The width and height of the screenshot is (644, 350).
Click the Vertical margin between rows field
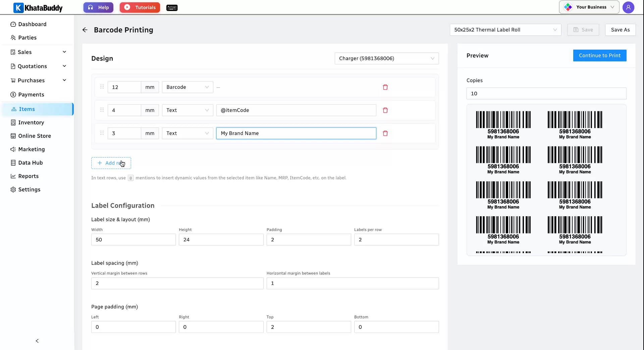pyautogui.click(x=177, y=283)
